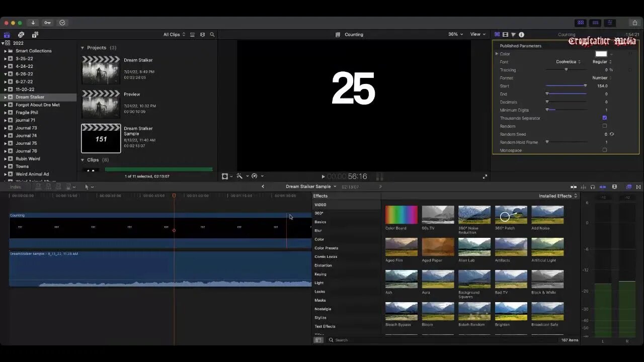This screenshot has width=644, height=362.
Task: Open the Video inspector filmstrip icon
Action: (505, 35)
